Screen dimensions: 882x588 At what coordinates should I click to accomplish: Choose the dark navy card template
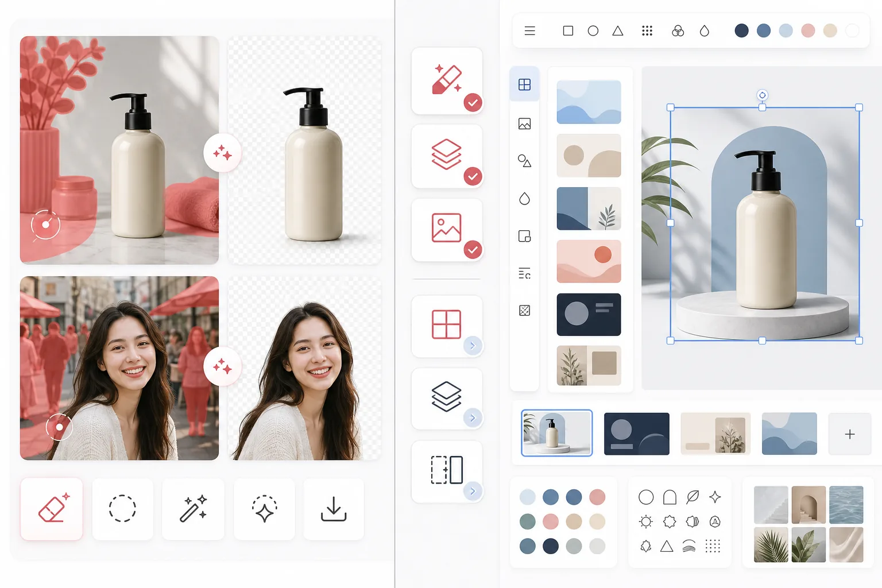589,315
